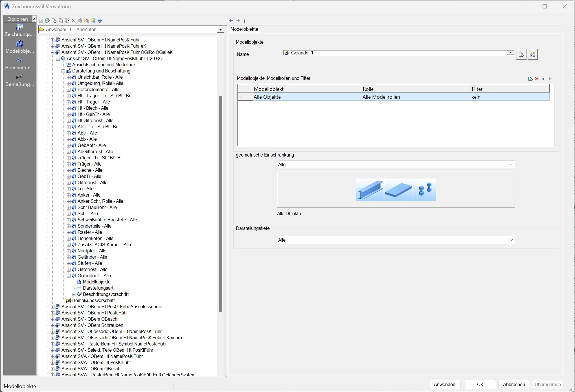This screenshot has width=575, height=392.
Task: Open the Modellobjekte sidebar section
Action: point(20,47)
